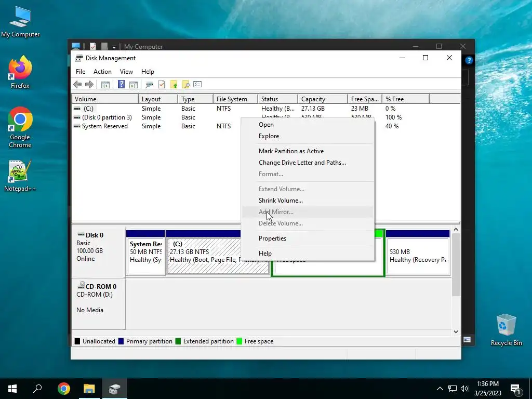Click the disk connect/rescan toolbar icon
This screenshot has height=399, width=532.
pyautogui.click(x=149, y=85)
